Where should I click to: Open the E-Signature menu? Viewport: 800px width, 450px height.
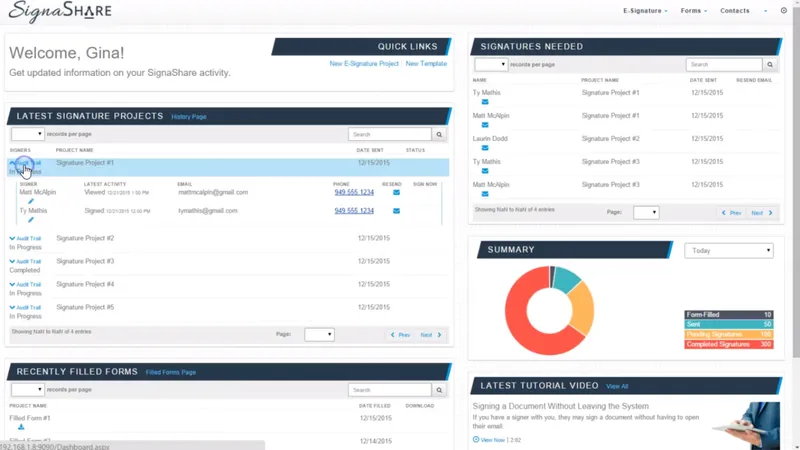pos(645,11)
